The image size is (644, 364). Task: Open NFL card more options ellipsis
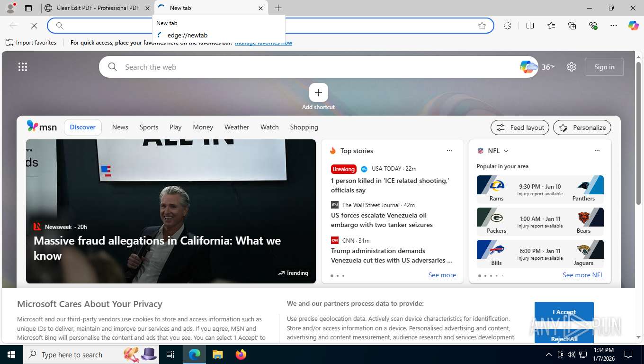597,151
